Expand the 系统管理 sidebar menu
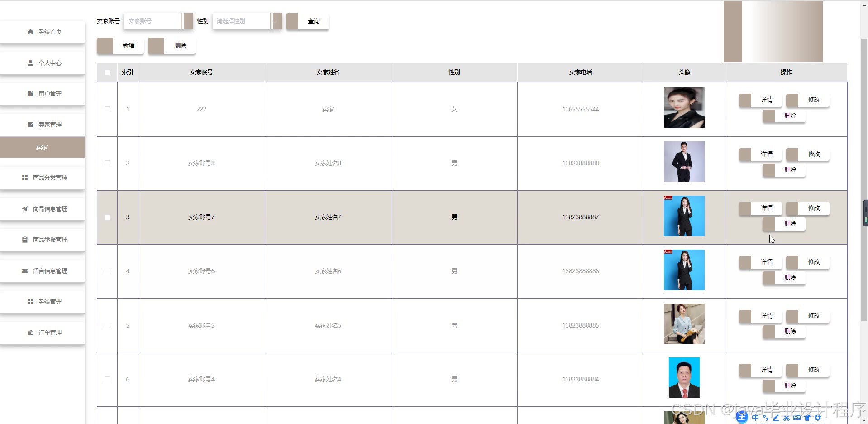Image resolution: width=868 pixels, height=424 pixels. tap(42, 302)
